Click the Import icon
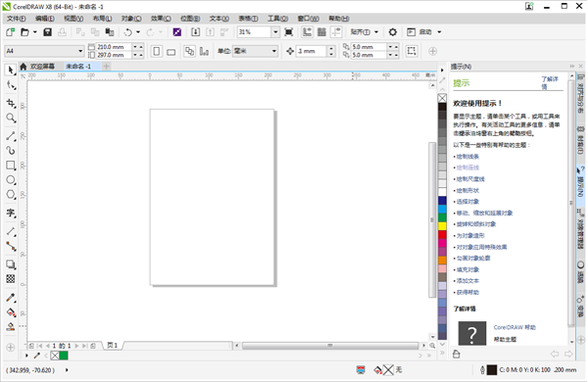Image resolution: width=588 pixels, height=382 pixels. [x=195, y=32]
